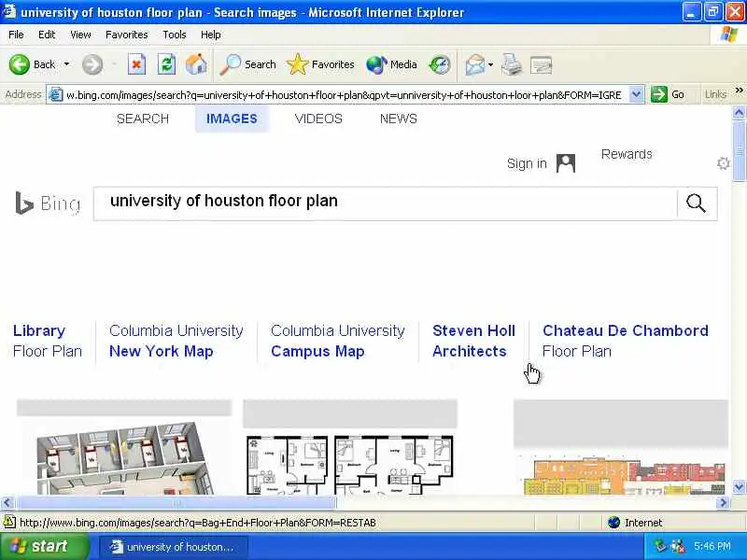
Task: Click the Sign in profile avatar icon
Action: point(566,163)
